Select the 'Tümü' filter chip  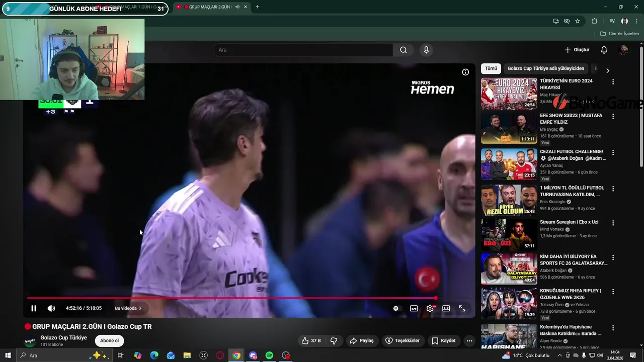click(491, 68)
